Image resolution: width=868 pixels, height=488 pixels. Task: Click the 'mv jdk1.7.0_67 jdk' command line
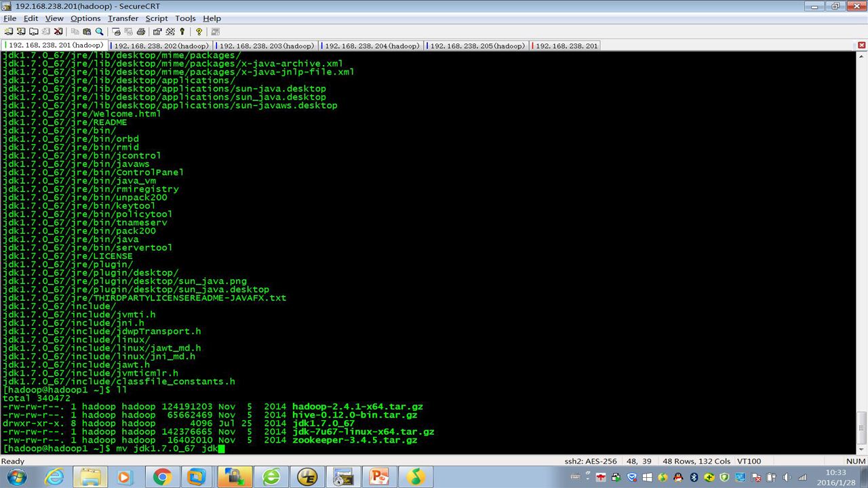[x=167, y=449]
